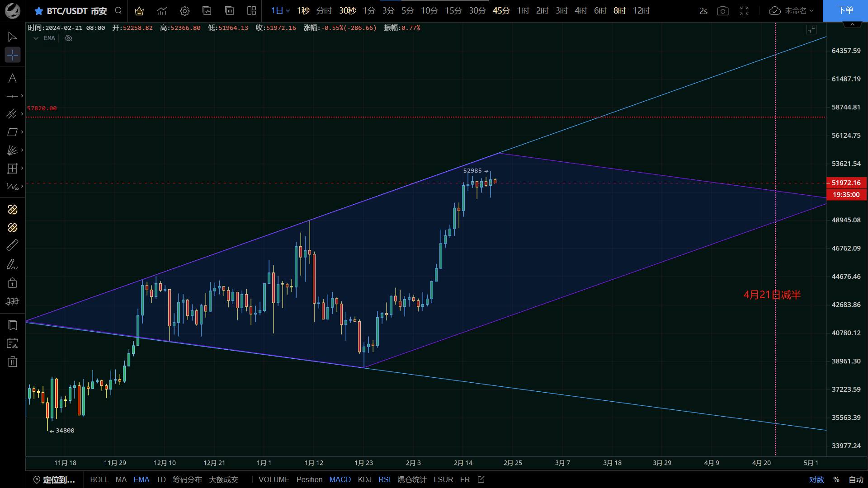Select the arrow cursor tool
The image size is (868, 488).
12,37
